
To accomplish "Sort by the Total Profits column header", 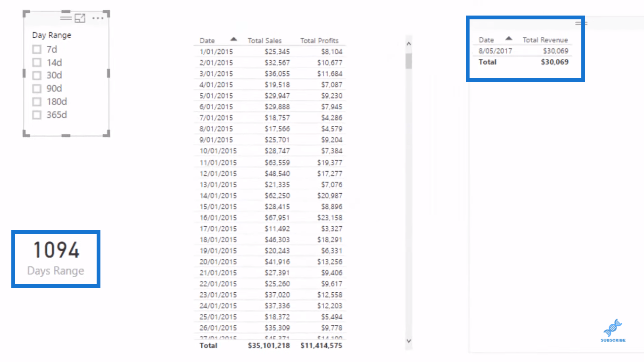I will click(x=319, y=41).
